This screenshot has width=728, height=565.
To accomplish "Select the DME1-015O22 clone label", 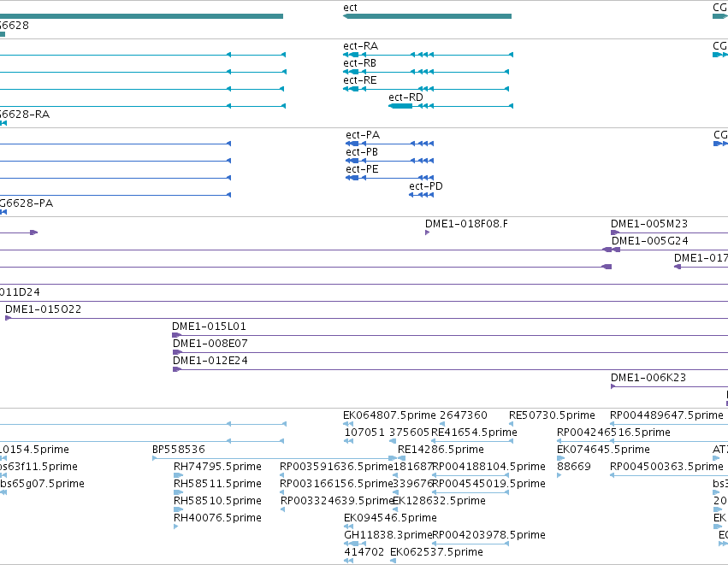I will [43, 309].
